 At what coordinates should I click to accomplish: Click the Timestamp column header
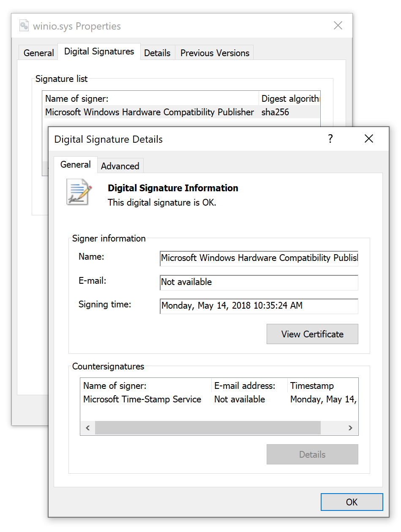[323, 386]
